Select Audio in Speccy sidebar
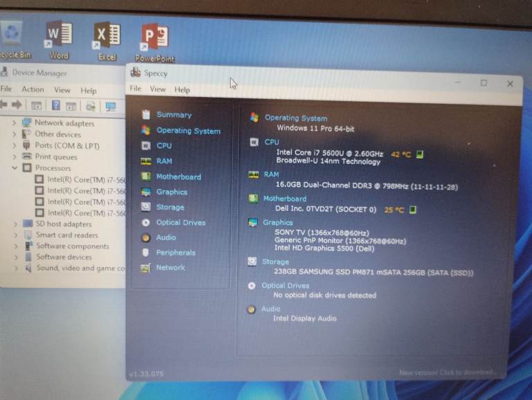 [x=166, y=237]
